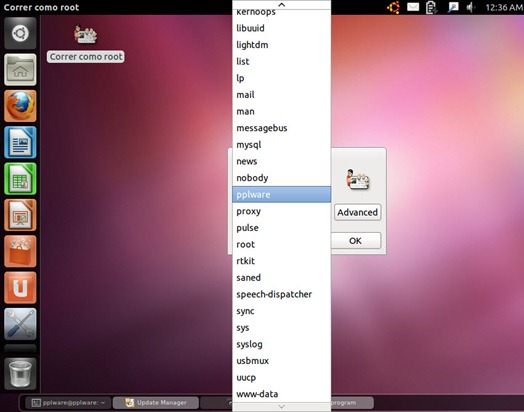Select sys user
This screenshot has height=412, width=524.
point(282,328)
